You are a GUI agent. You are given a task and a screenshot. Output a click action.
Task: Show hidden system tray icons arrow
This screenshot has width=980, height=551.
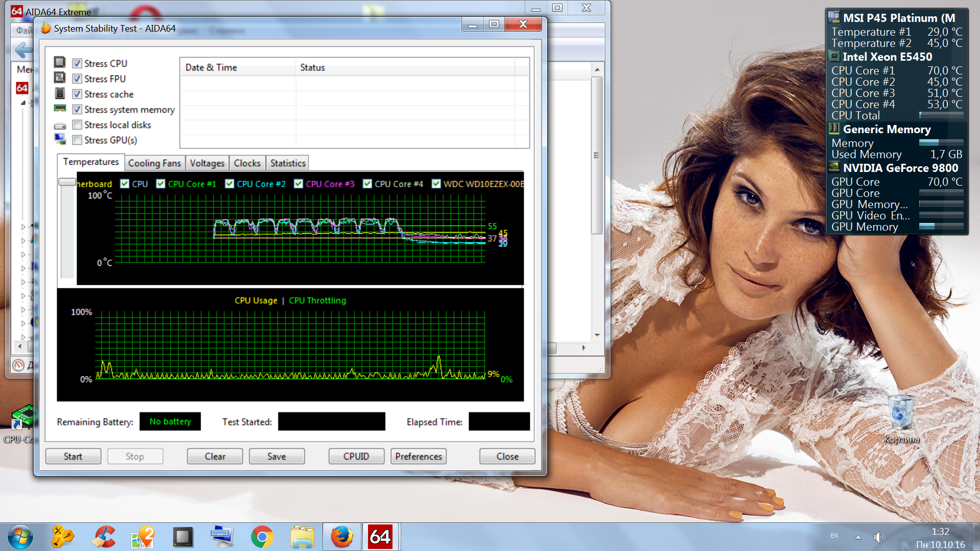pyautogui.click(x=859, y=537)
